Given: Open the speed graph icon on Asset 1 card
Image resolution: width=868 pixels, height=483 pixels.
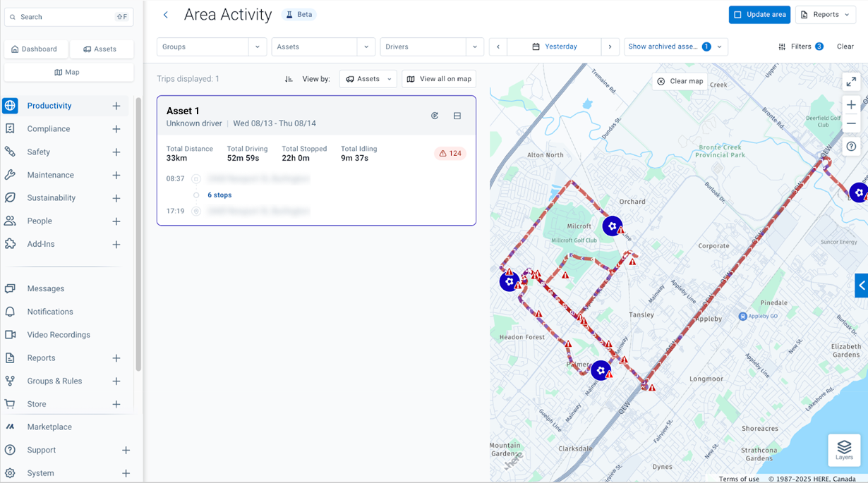Looking at the screenshot, I should point(435,115).
